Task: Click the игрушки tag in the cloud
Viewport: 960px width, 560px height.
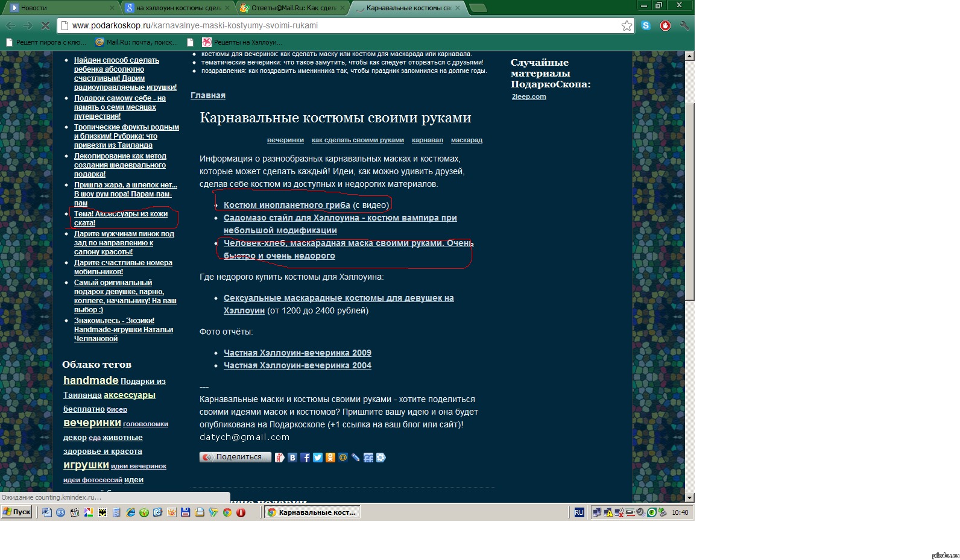Action: (86, 465)
